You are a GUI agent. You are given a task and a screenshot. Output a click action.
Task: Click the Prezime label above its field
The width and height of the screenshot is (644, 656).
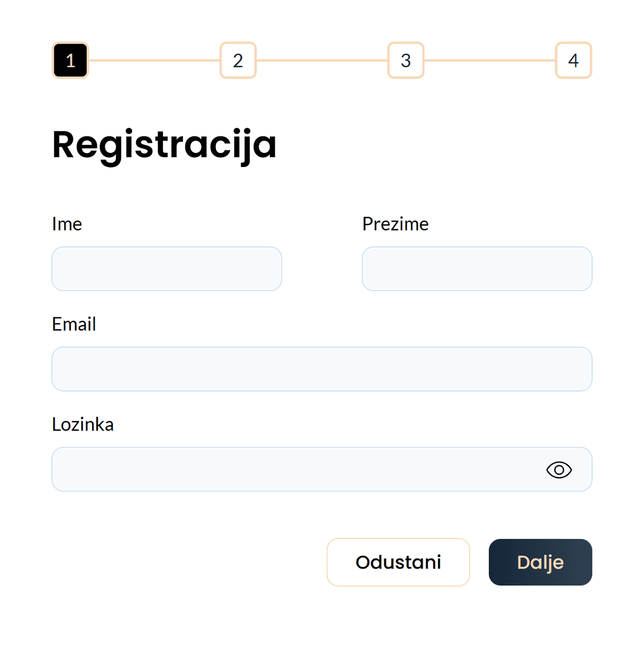[396, 224]
